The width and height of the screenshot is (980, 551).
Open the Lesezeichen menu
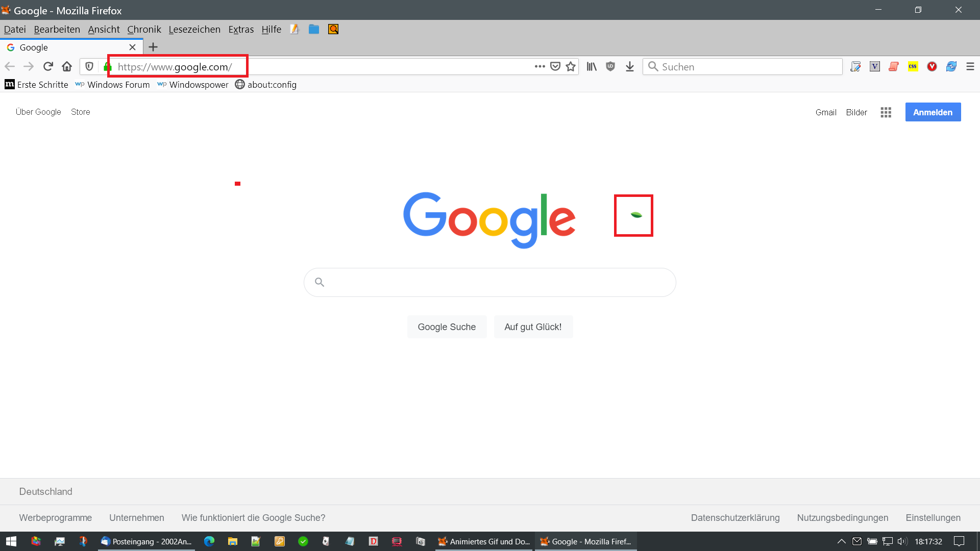coord(194,29)
